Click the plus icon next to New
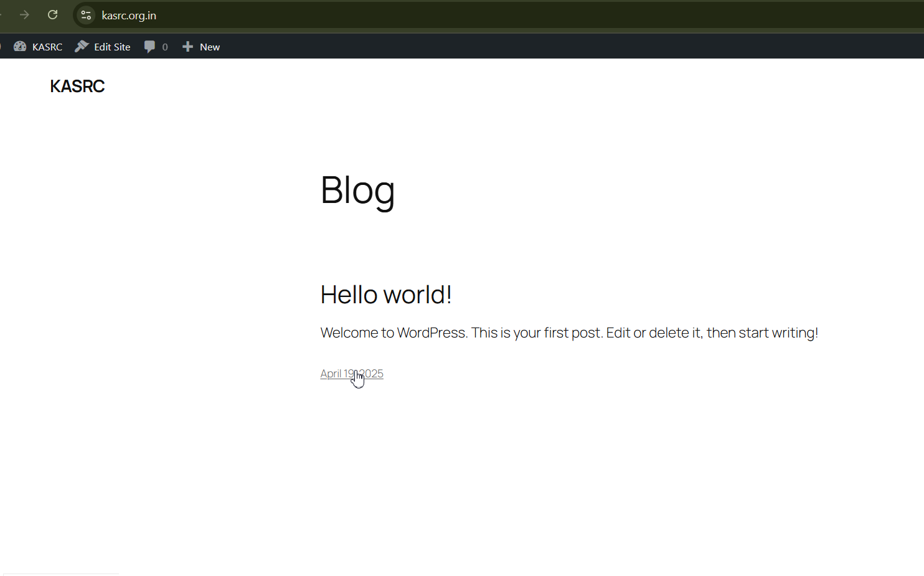Viewport: 924px width, 576px height. pyautogui.click(x=187, y=47)
